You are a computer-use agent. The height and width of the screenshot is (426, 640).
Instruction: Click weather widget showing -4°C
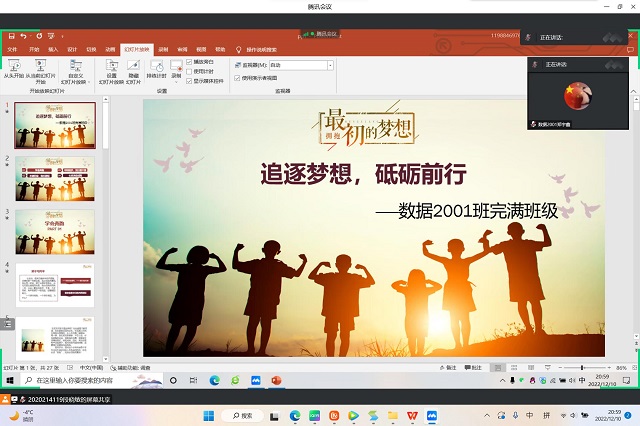[x=22, y=416]
